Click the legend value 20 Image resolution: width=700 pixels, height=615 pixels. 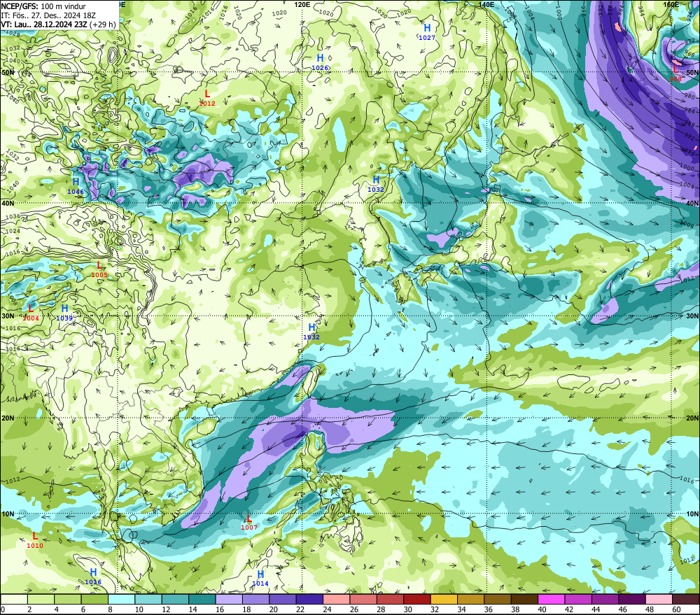pos(273,609)
